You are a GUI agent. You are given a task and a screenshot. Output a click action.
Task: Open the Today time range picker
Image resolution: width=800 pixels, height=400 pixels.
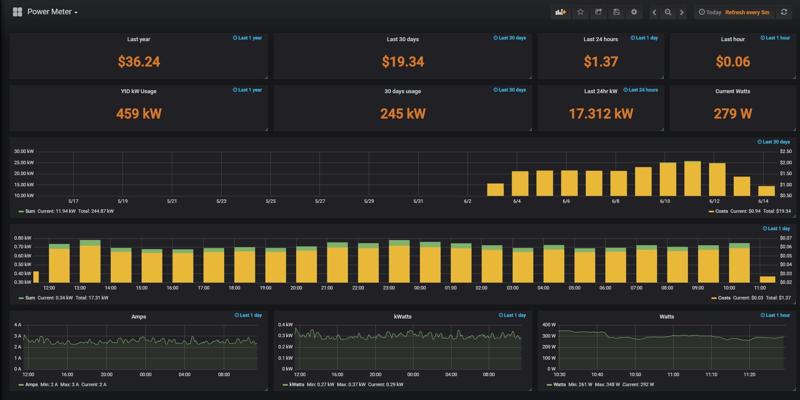coord(711,12)
